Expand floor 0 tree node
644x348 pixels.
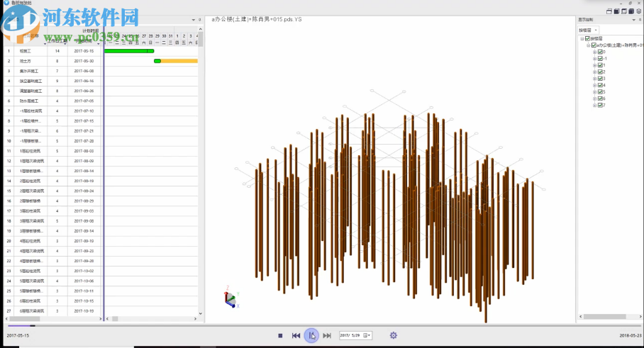point(595,52)
